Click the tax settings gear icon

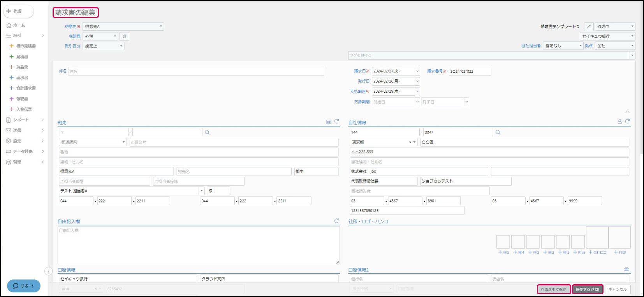(x=124, y=36)
